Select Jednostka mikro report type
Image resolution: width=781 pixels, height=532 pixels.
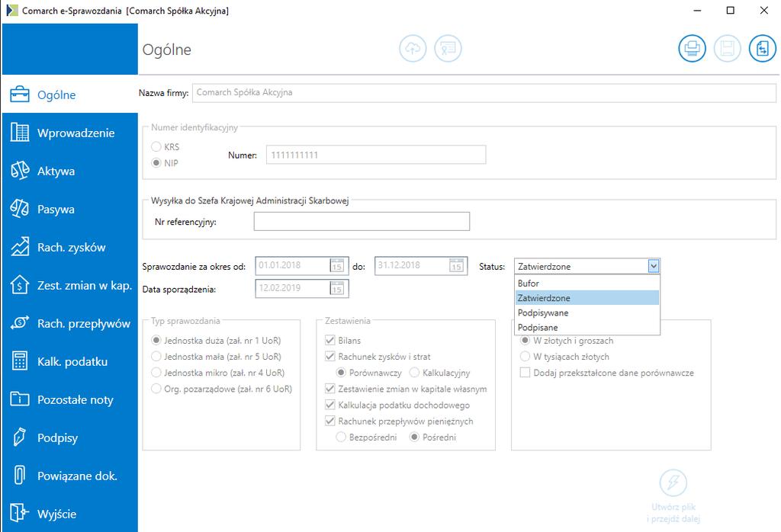pos(156,373)
